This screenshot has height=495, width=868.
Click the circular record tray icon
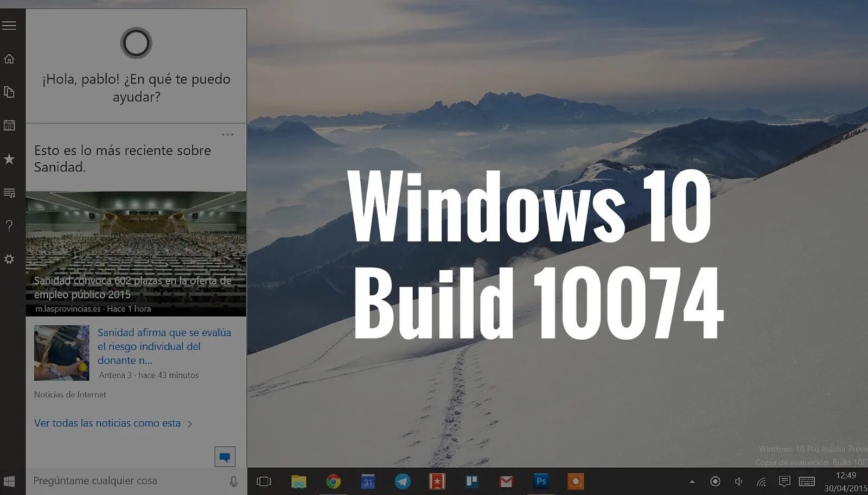click(716, 481)
